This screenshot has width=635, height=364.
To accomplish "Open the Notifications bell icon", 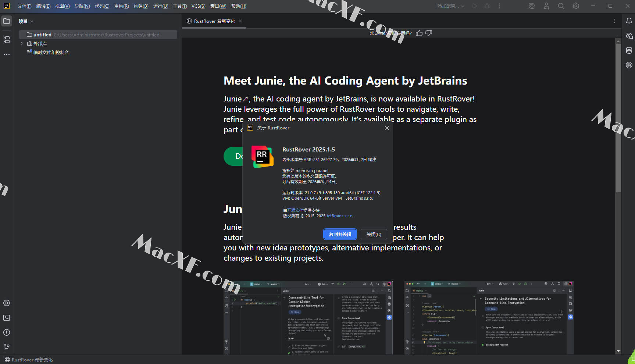I will click(x=629, y=21).
